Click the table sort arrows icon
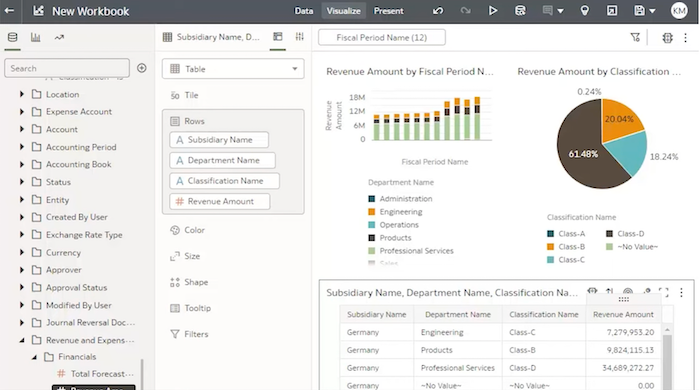Screen dimensions: 700x390 (x=609, y=291)
